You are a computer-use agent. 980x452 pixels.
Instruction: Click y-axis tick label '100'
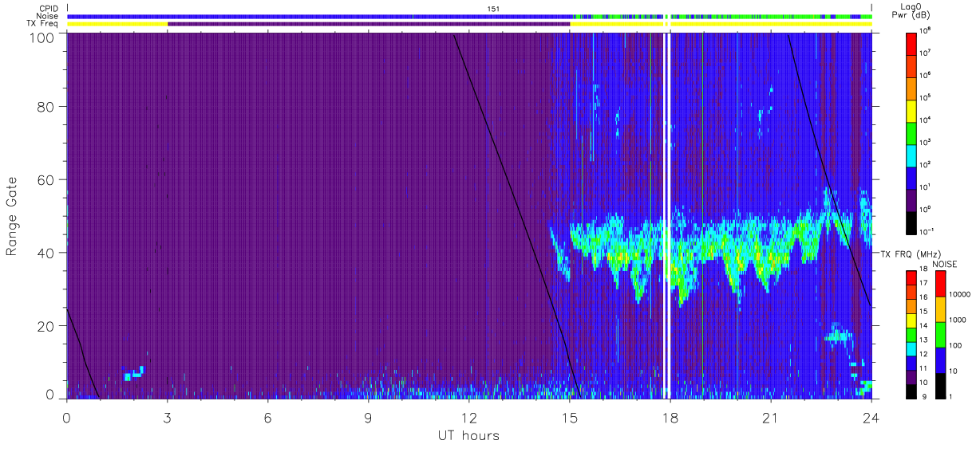[x=41, y=37]
